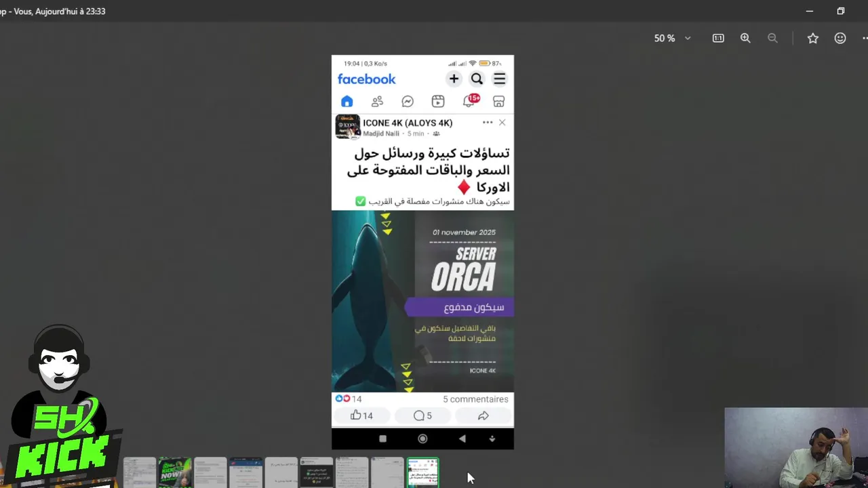868x488 pixels.
Task: Select the Facebook Messenger tab icon
Action: 408,101
